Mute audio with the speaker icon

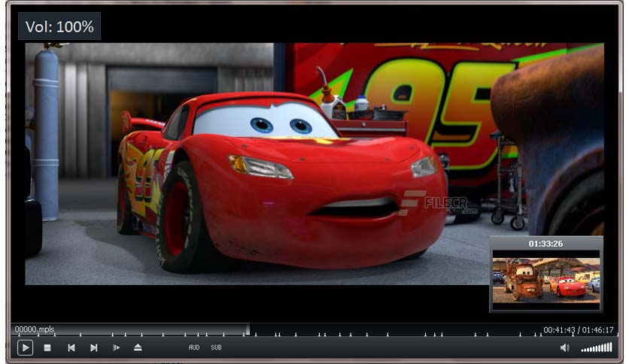coord(564,347)
